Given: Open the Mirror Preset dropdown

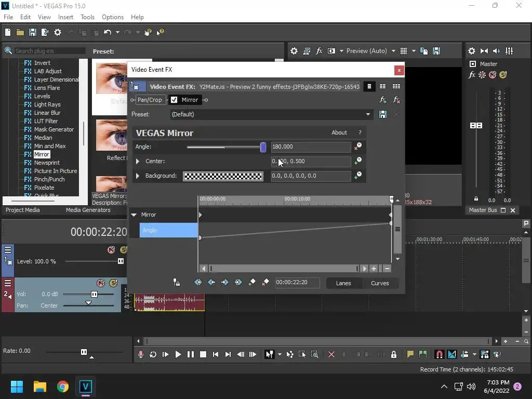Looking at the screenshot, I should tap(368, 114).
